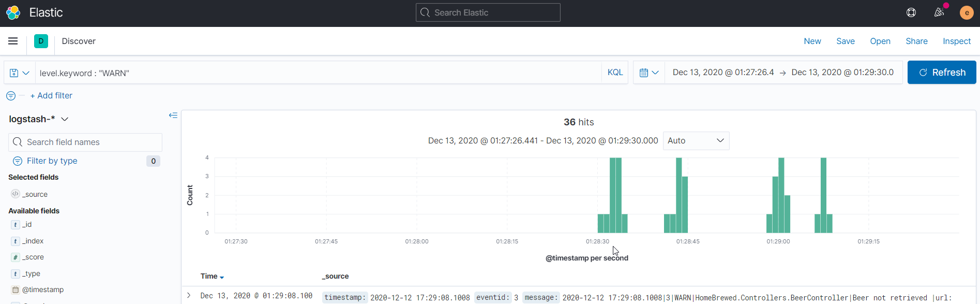Viewport: 980px width, 304px height.
Task: Collapse the fields sidebar with arrow icon
Action: tap(173, 115)
